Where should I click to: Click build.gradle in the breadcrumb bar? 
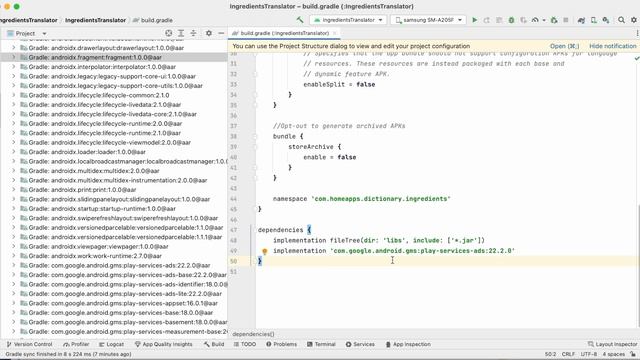tap(153, 20)
